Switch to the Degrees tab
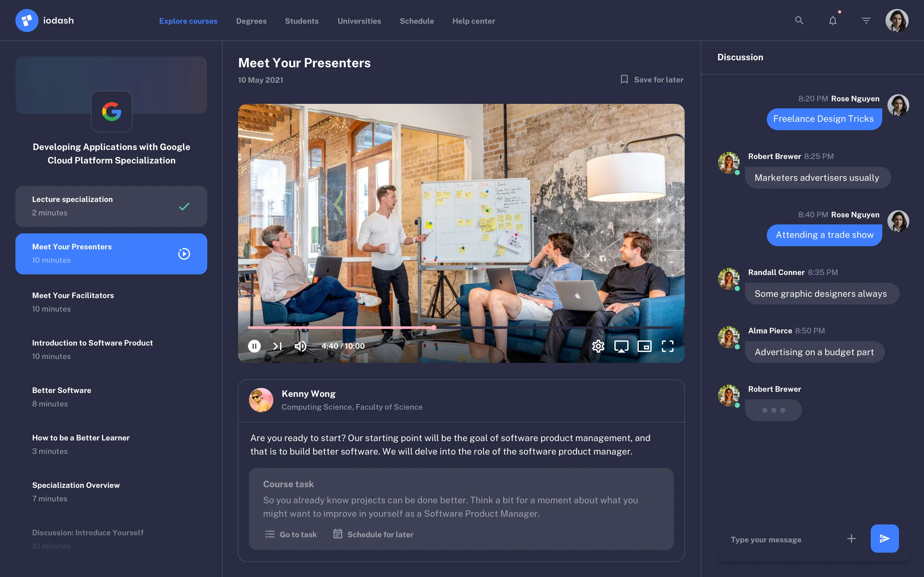The image size is (924, 577). pyautogui.click(x=251, y=21)
